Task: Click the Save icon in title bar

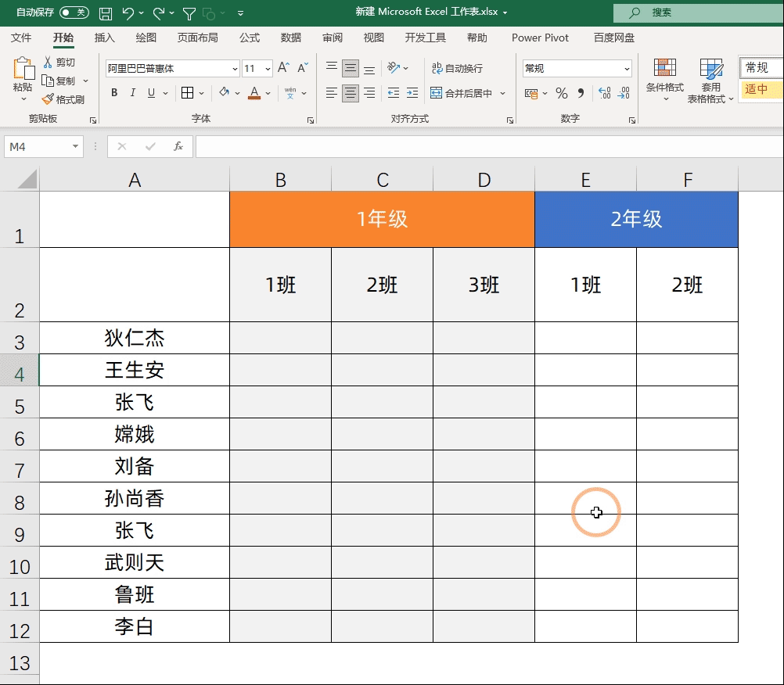Action: [106, 13]
